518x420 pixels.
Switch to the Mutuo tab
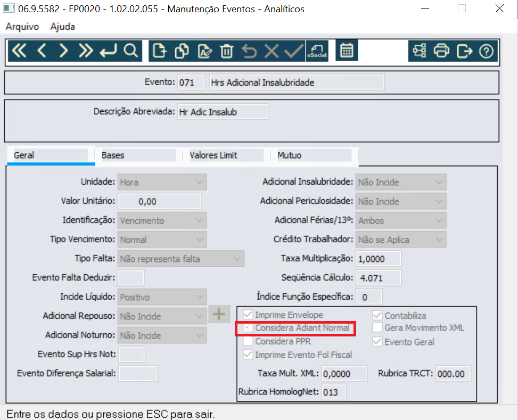(x=314, y=155)
